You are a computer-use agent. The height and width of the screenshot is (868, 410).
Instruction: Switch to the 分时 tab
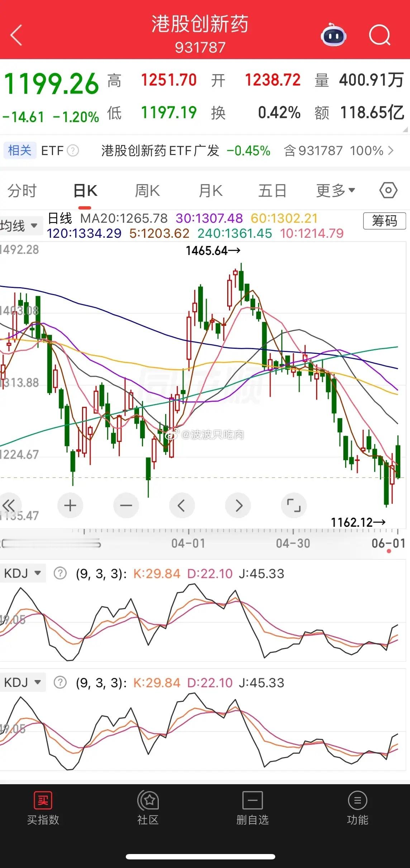[22, 190]
